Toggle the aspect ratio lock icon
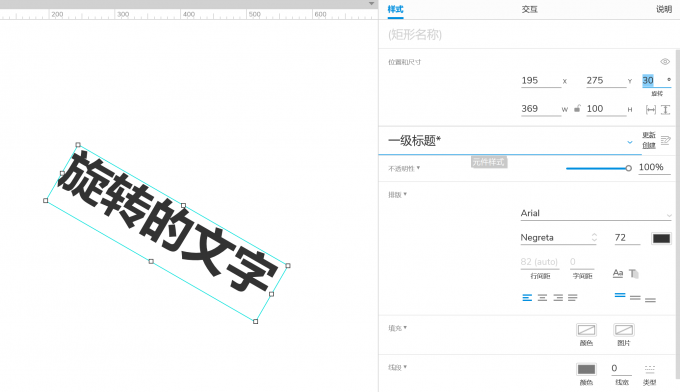This screenshot has width=680, height=392. (577, 108)
